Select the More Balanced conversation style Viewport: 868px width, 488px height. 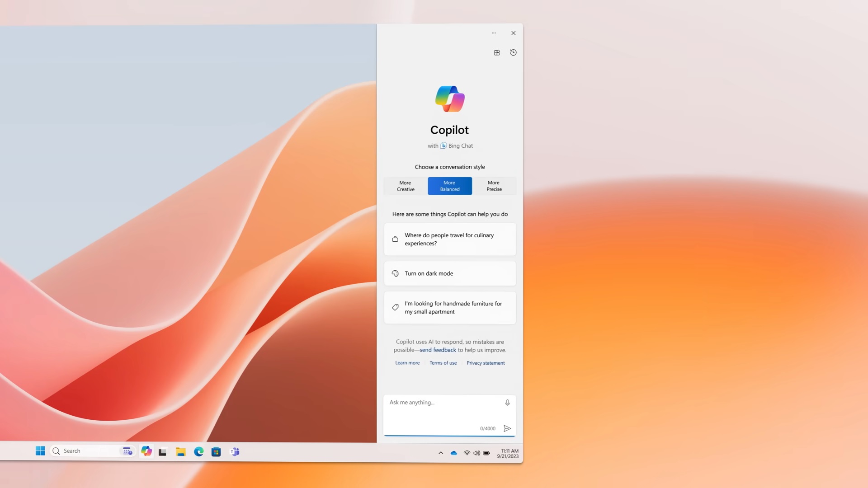[449, 186]
